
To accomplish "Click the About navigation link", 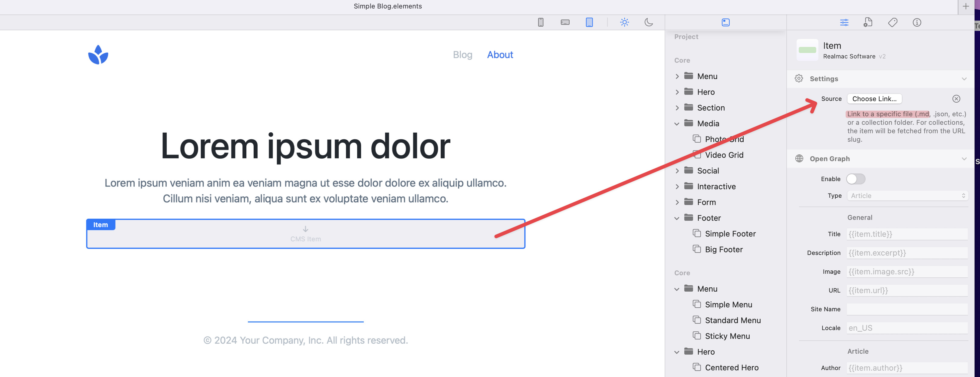I will [500, 55].
